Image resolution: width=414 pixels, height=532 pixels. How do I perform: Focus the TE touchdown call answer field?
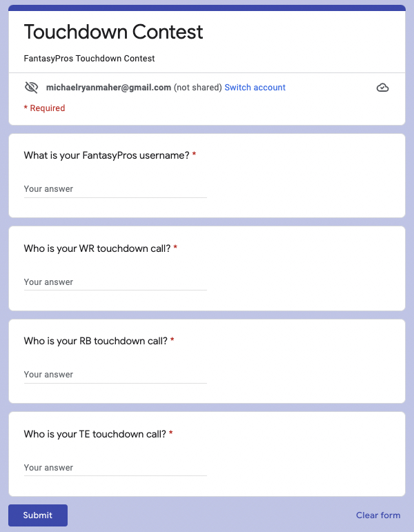(115, 468)
